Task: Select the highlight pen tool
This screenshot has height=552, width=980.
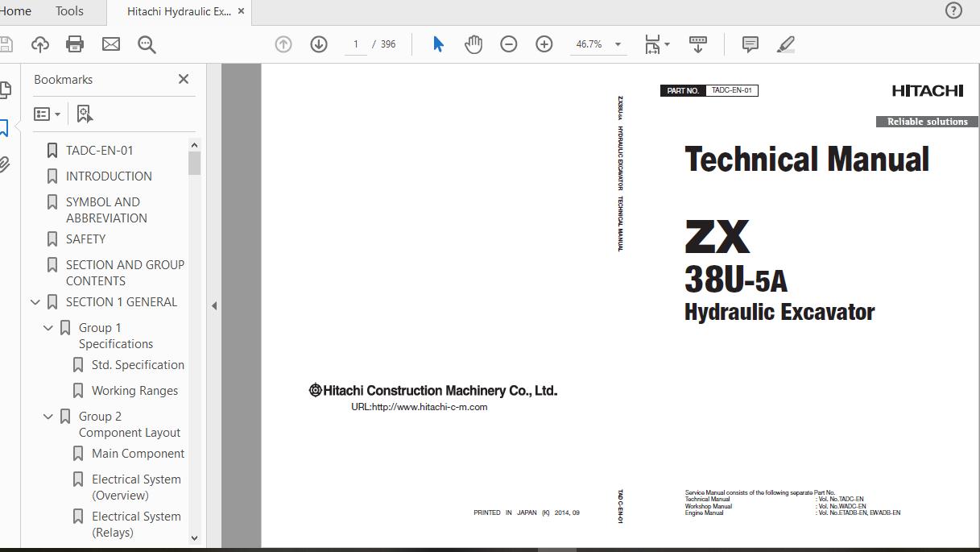Action: 786,44
